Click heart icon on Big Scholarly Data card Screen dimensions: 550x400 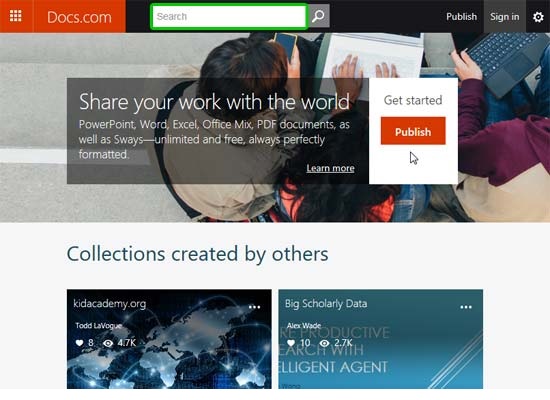click(x=291, y=343)
